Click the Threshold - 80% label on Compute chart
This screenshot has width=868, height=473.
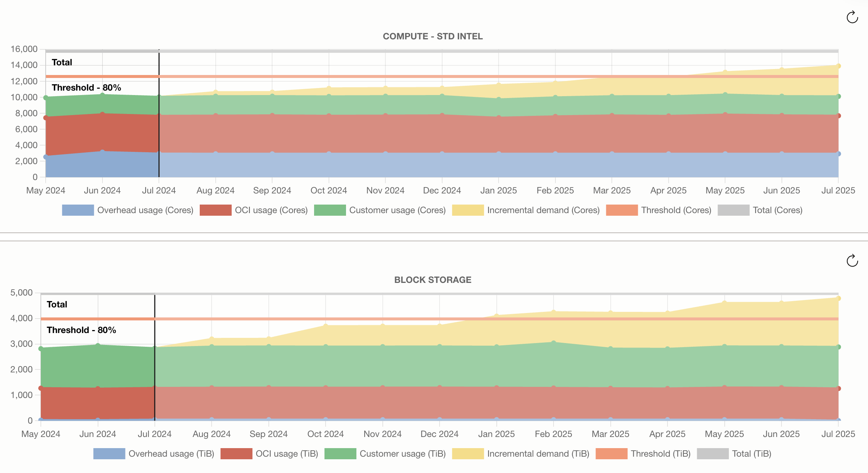click(x=86, y=88)
